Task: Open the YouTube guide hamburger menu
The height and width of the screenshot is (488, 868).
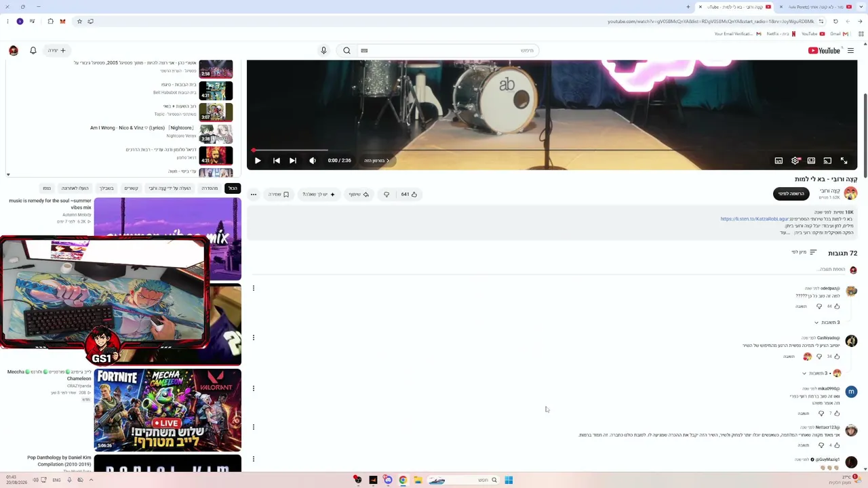Action: 850,50
